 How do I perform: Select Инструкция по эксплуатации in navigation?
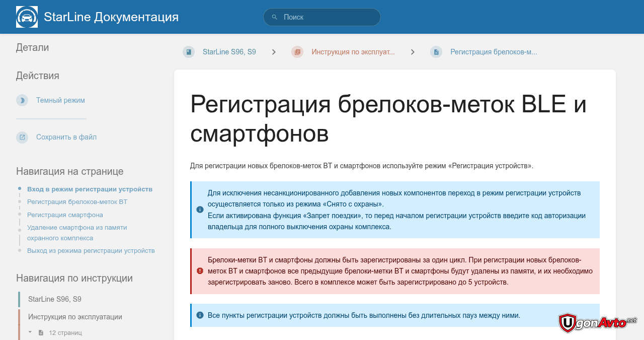click(75, 317)
